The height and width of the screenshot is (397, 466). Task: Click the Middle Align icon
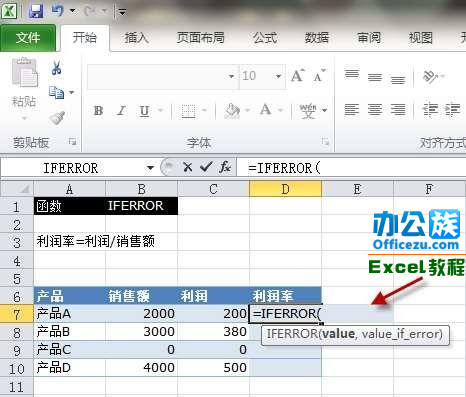tap(375, 78)
